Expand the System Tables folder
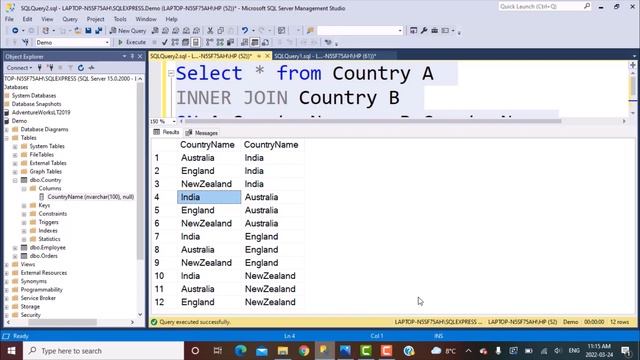 click(x=15, y=146)
